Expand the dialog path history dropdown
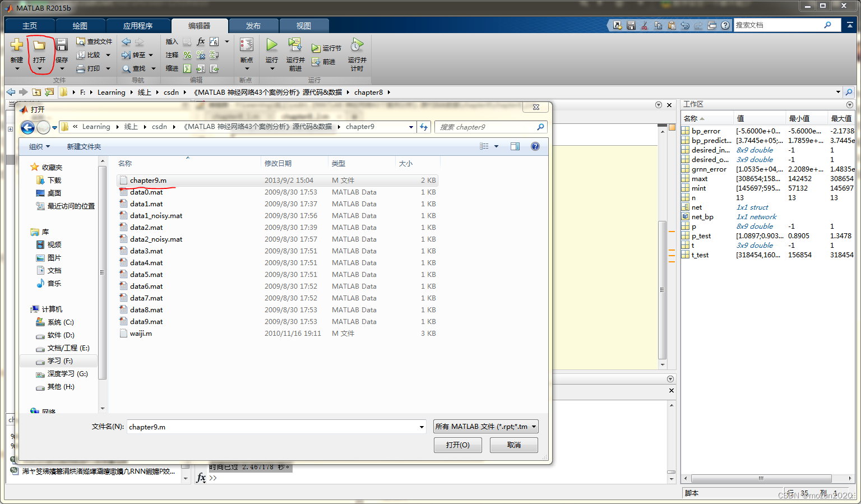This screenshot has width=861, height=504. [411, 127]
